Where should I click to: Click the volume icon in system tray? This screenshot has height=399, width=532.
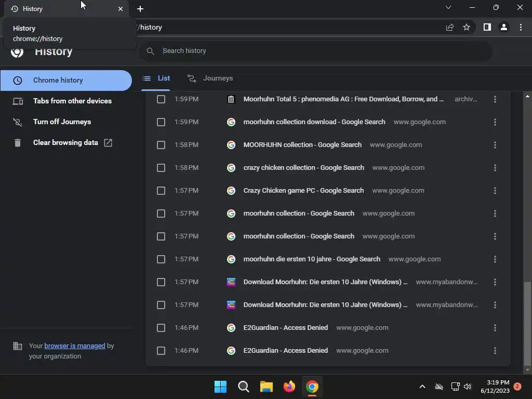468,387
